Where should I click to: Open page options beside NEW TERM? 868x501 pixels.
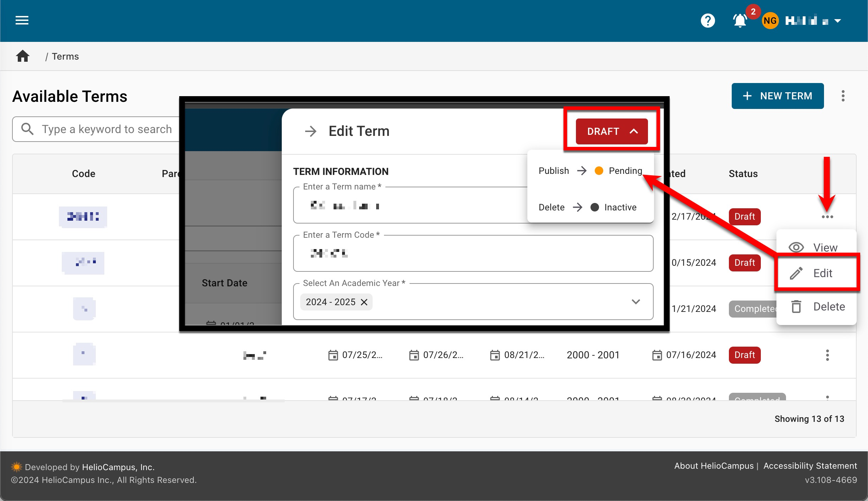click(x=843, y=96)
